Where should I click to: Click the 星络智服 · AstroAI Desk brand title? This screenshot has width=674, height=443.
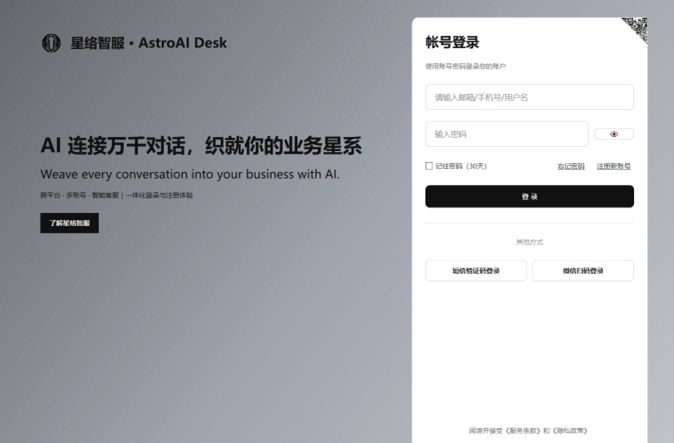(x=149, y=43)
